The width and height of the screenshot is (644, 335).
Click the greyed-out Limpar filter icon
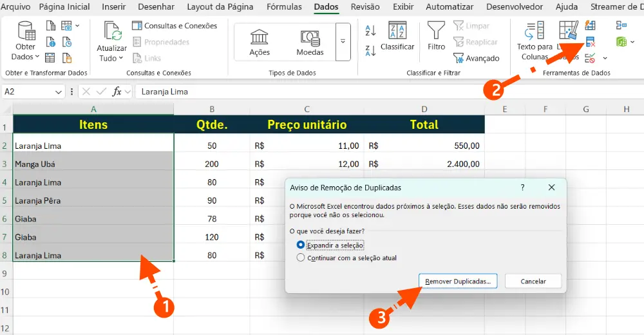coord(458,26)
